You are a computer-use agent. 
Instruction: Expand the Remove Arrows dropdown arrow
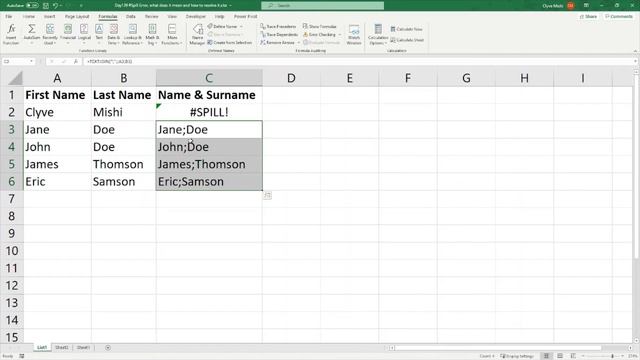click(298, 42)
